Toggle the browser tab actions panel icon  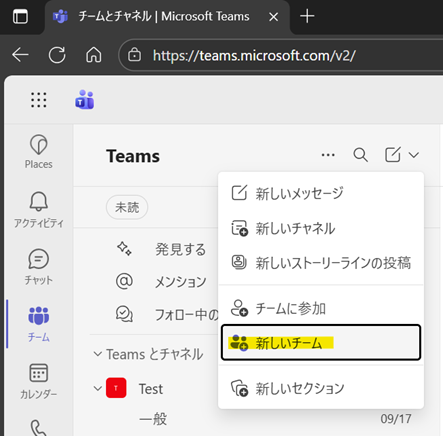(20, 16)
